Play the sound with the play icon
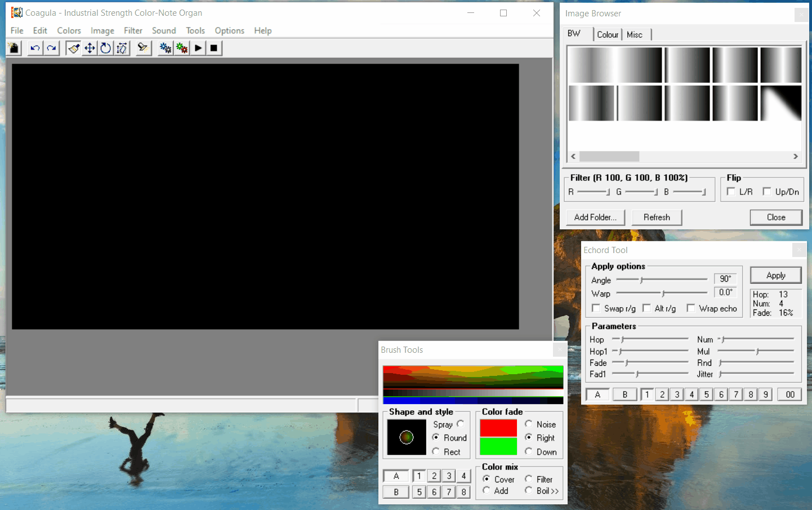Image resolution: width=812 pixels, height=510 pixels. (x=198, y=48)
